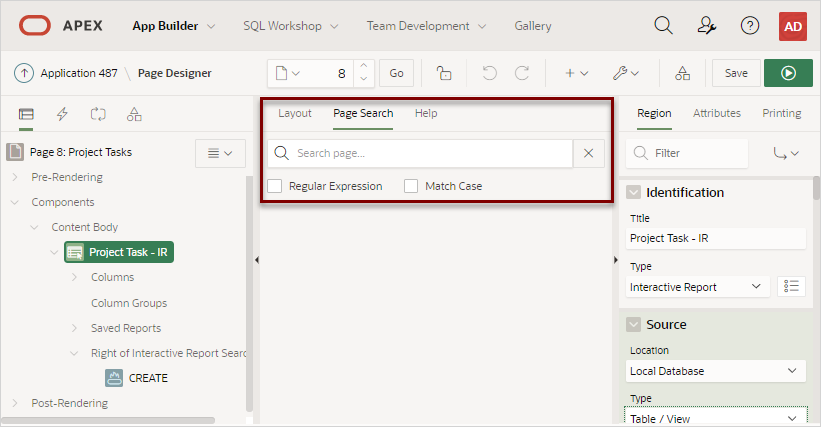Click the Search page input field
The height and width of the screenshot is (427, 821).
(x=420, y=153)
